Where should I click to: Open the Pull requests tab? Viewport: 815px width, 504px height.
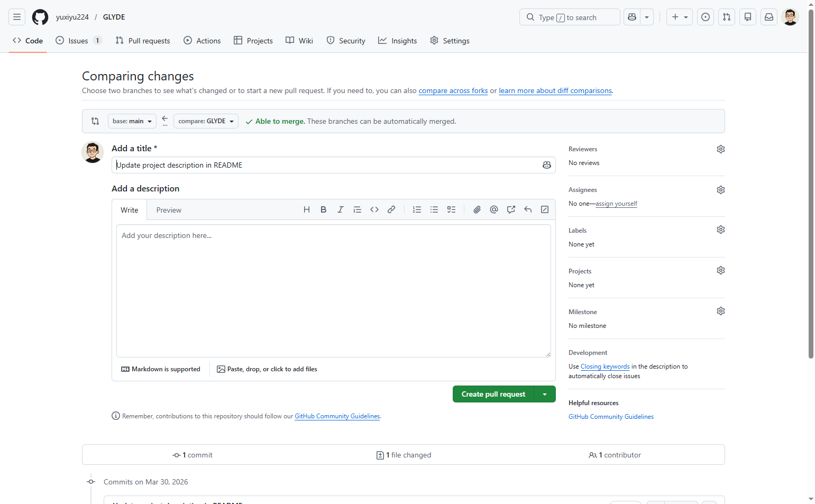(143, 41)
